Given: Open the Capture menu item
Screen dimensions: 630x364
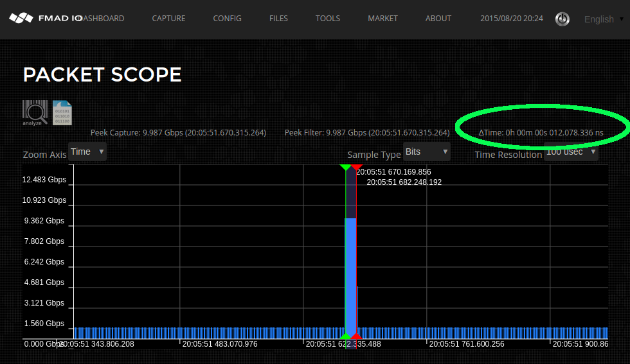Looking at the screenshot, I should (x=169, y=19).
